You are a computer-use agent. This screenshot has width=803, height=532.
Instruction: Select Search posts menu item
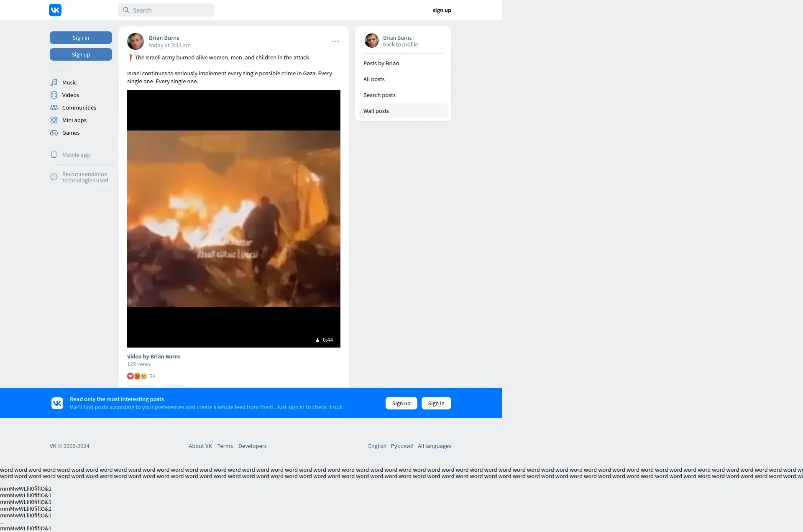(x=379, y=95)
